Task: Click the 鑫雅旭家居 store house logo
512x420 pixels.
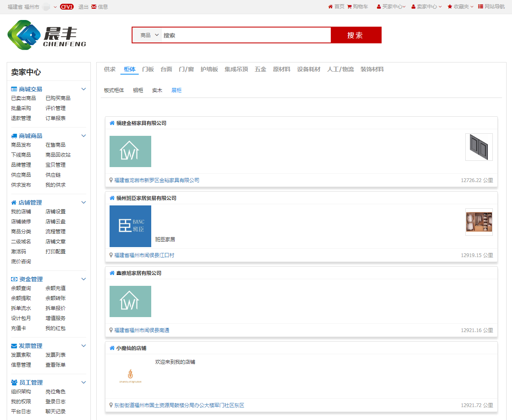Action: pyautogui.click(x=130, y=301)
